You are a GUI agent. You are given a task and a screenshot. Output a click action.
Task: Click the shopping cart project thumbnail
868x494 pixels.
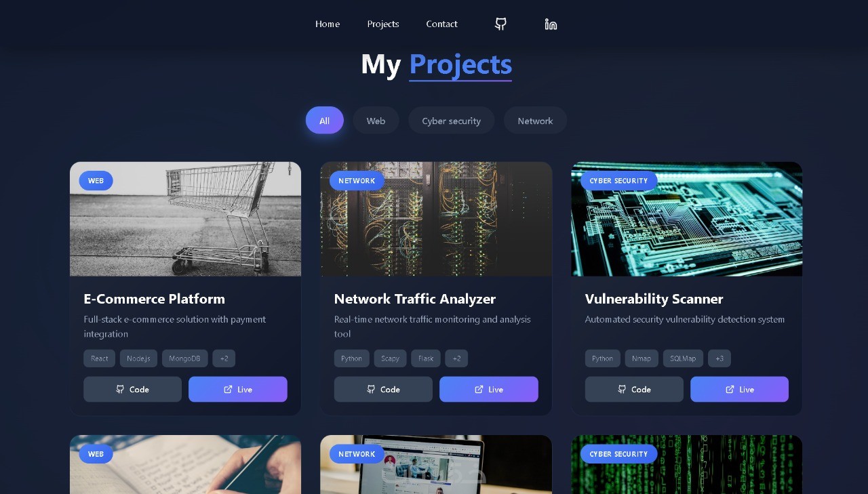click(185, 219)
